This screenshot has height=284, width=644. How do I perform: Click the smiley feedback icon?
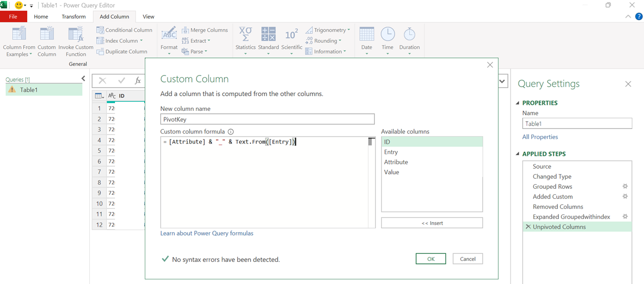coord(19,5)
